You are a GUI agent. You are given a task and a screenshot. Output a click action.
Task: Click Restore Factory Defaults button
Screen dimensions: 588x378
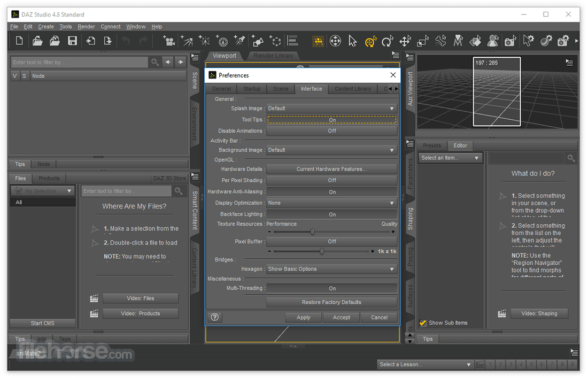tap(332, 302)
